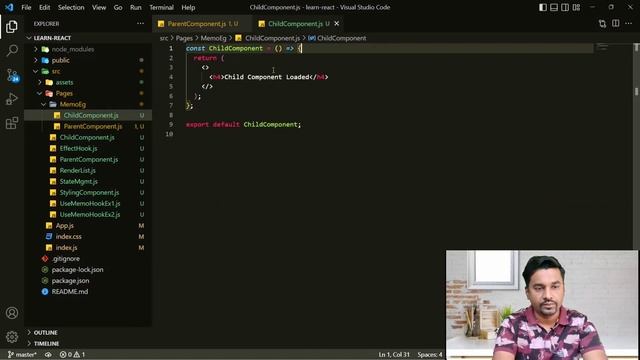Open the Explorer view in activity bar
640x360 pixels.
[x=12, y=27]
